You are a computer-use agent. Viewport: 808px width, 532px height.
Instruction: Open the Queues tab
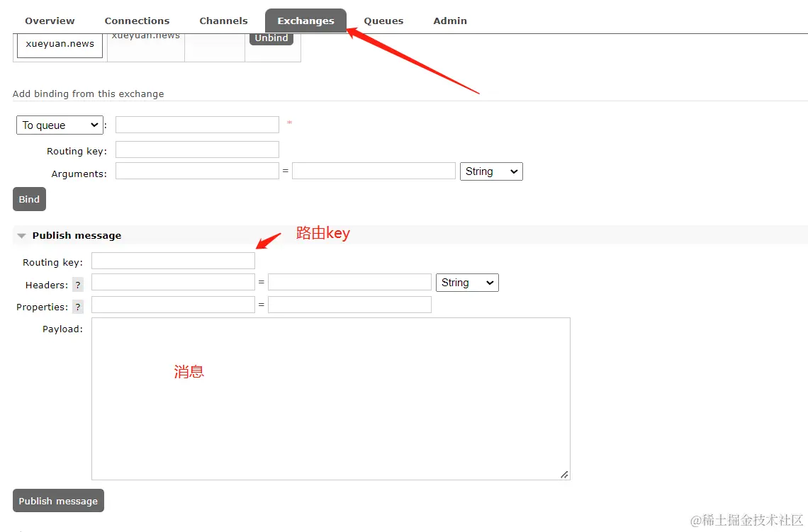click(383, 21)
